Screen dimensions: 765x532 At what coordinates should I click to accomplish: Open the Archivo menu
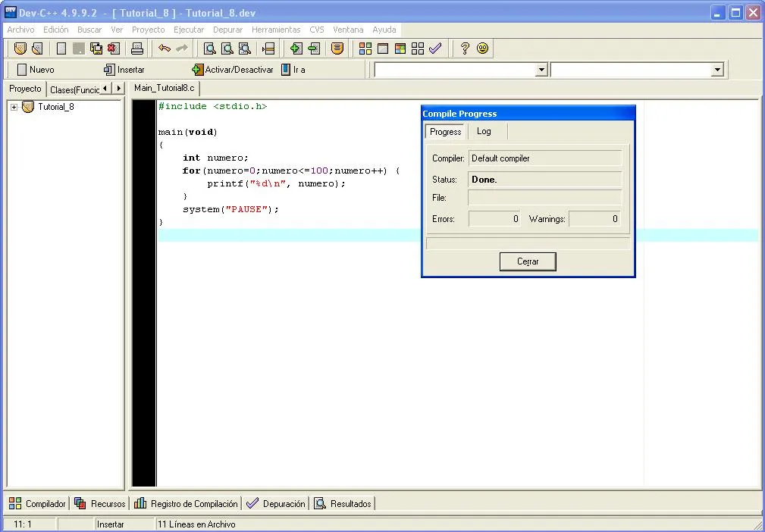coord(20,30)
